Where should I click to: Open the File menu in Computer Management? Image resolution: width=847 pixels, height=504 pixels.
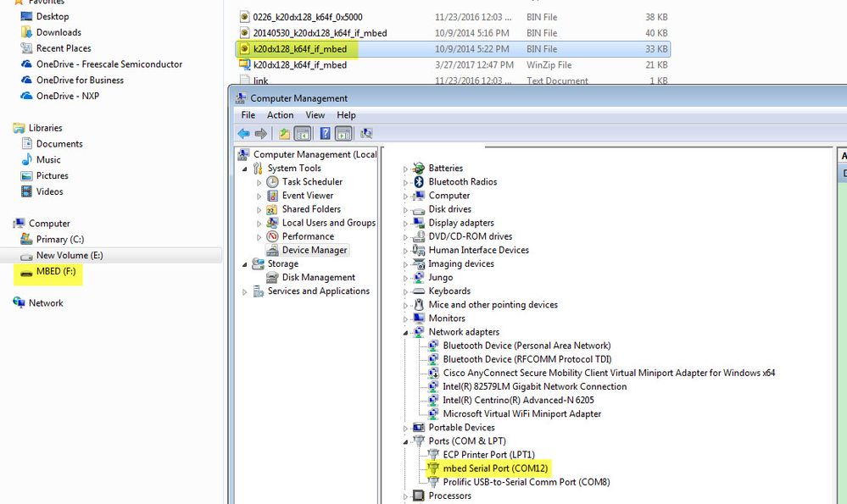click(248, 115)
